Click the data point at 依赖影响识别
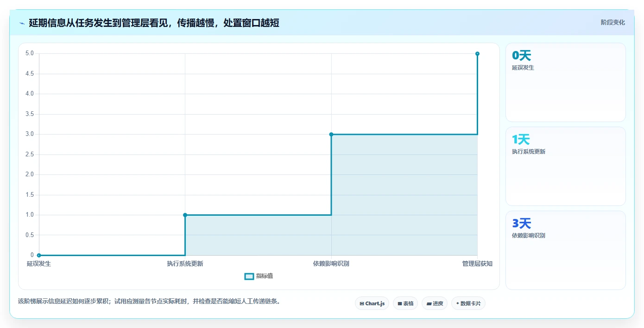Screen dimensions: 644x328 click(331, 134)
